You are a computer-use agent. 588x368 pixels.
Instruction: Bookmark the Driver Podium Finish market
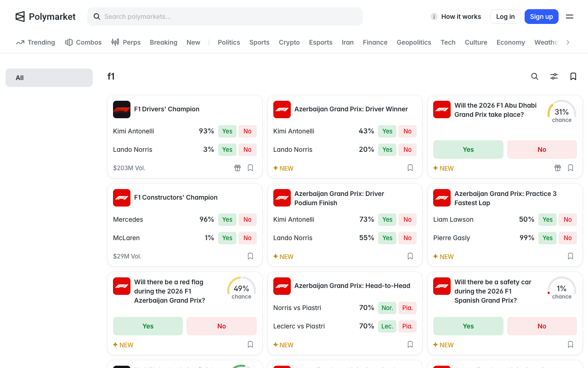pyautogui.click(x=410, y=256)
